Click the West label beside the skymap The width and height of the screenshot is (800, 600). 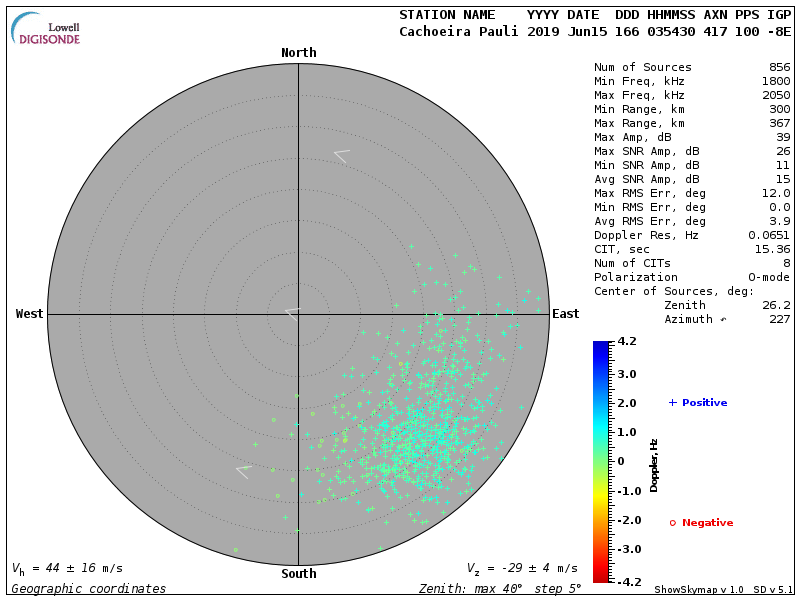[30, 314]
